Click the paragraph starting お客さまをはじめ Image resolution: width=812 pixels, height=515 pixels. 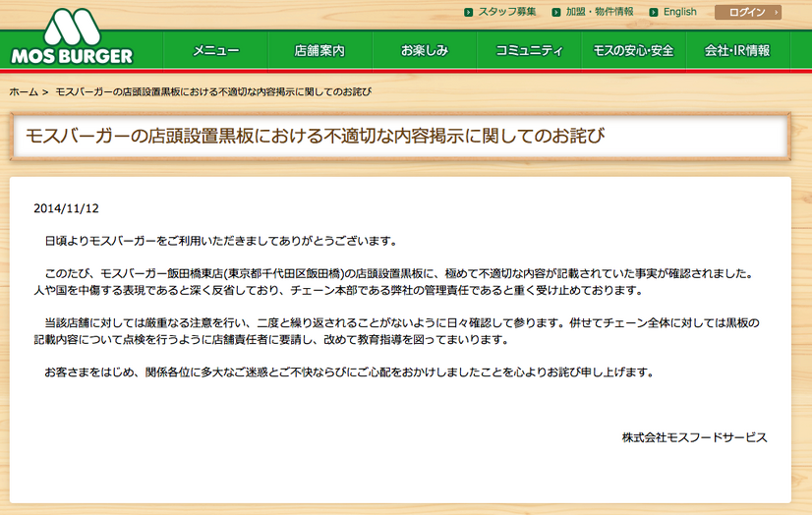click(x=350, y=372)
